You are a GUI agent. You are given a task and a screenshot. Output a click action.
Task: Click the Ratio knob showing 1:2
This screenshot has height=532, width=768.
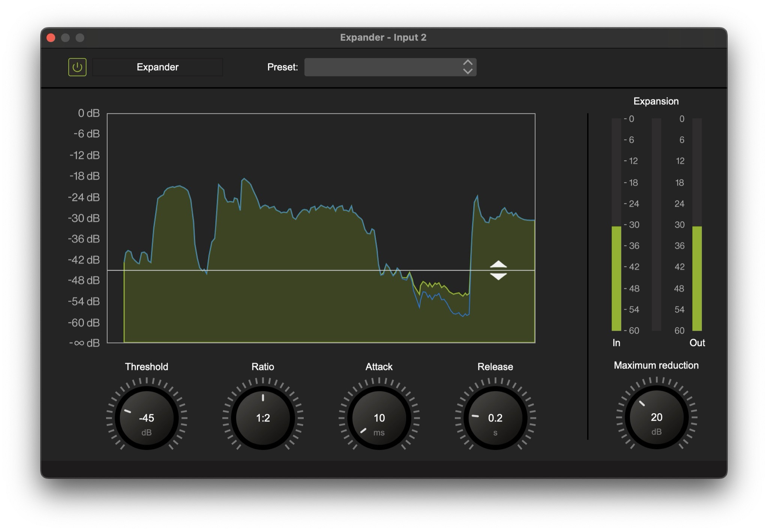263,418
